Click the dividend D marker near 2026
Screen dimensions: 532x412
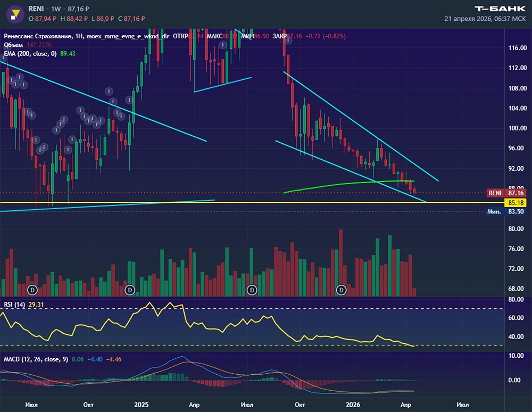click(341, 290)
